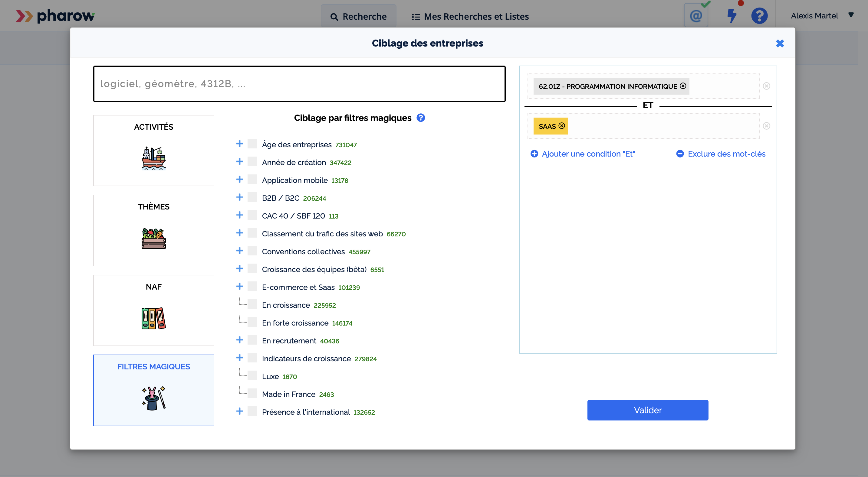868x477 pixels.
Task: Remove the SAAS keyword tag
Action: click(561, 125)
